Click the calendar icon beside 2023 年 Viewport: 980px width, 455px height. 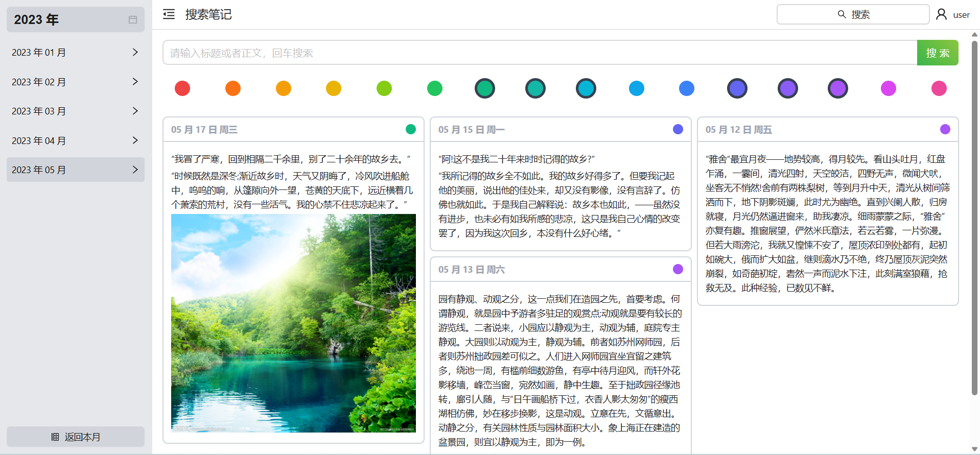click(133, 19)
